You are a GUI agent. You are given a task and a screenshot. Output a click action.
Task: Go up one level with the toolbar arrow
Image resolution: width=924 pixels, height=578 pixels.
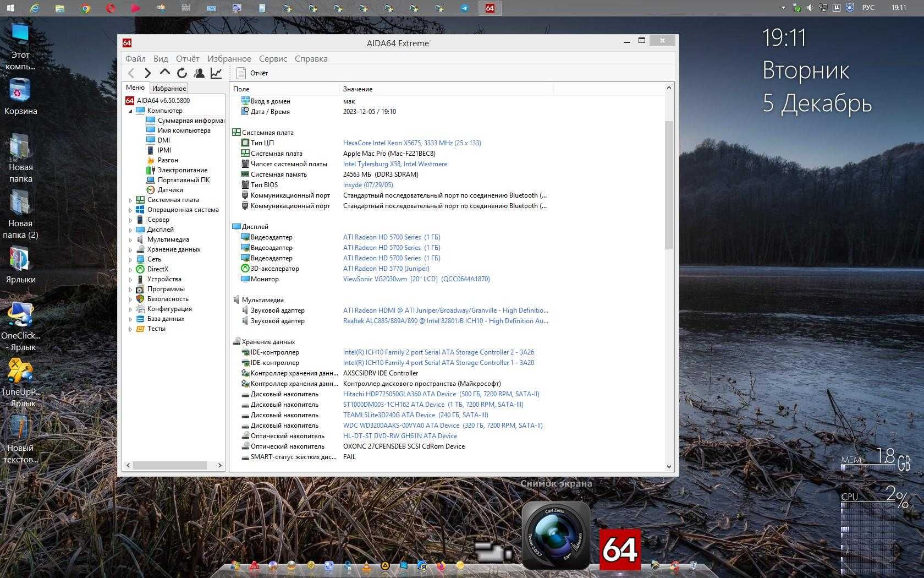point(164,72)
